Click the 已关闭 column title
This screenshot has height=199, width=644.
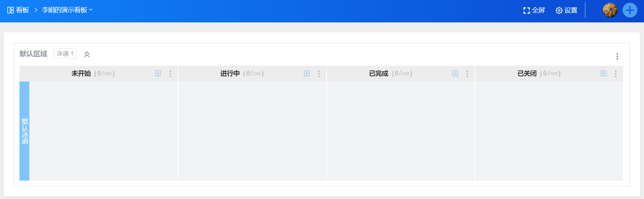[x=527, y=73]
